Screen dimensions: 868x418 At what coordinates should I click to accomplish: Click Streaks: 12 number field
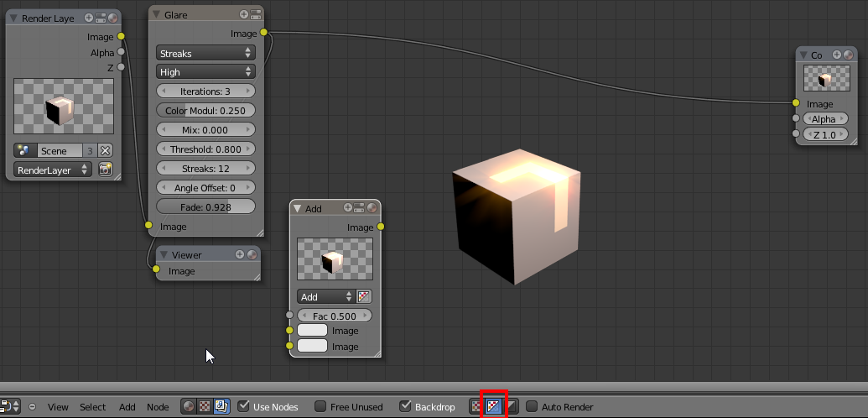[x=205, y=168]
